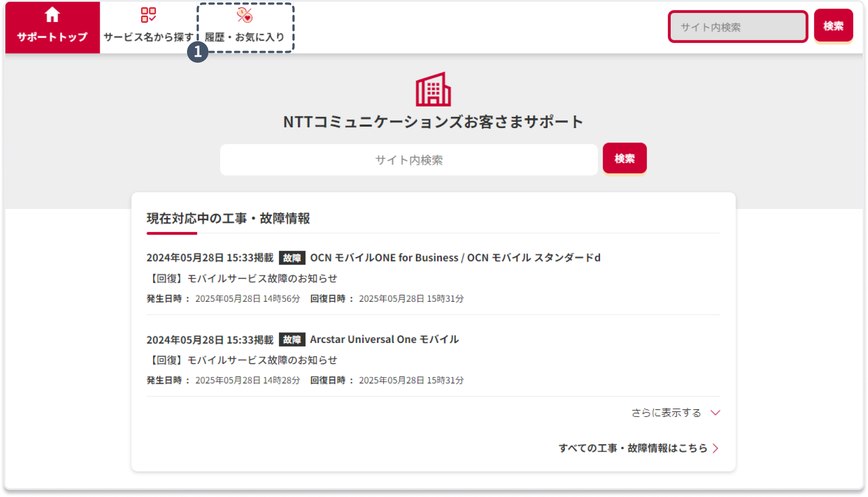This screenshot has height=497, width=868.
Task: Click 2024年05月28日 15:33掲載 date of OCN entry
Action: pyautogui.click(x=210, y=258)
